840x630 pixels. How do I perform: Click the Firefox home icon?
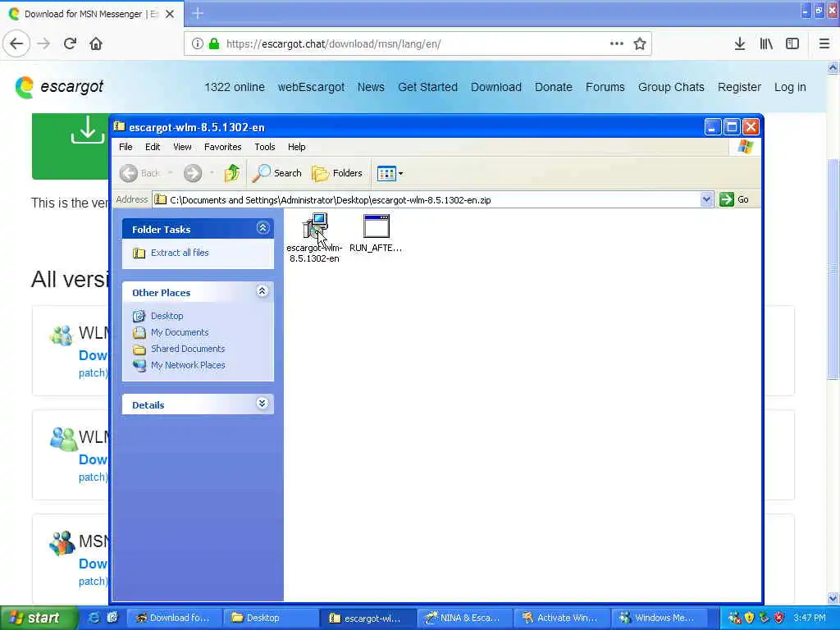96,43
